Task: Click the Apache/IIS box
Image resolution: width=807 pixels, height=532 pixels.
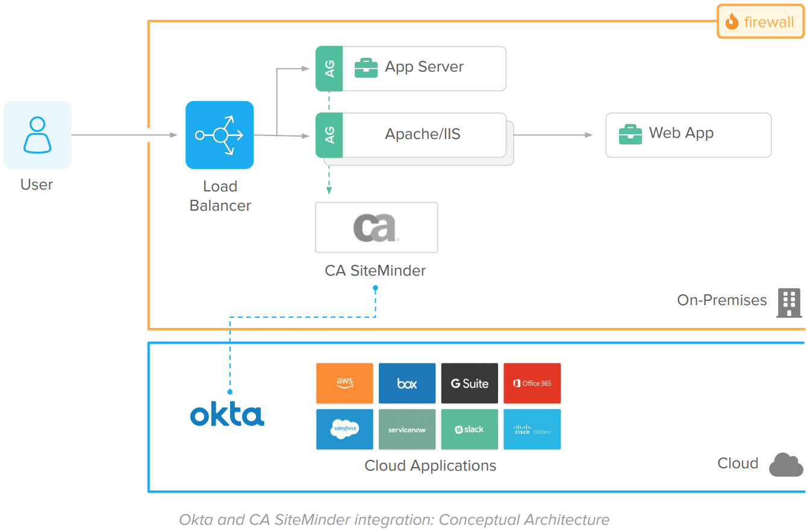Action: click(423, 135)
